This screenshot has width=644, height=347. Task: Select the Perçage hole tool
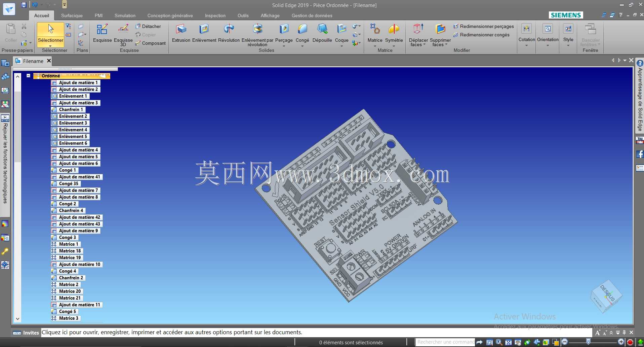click(284, 33)
